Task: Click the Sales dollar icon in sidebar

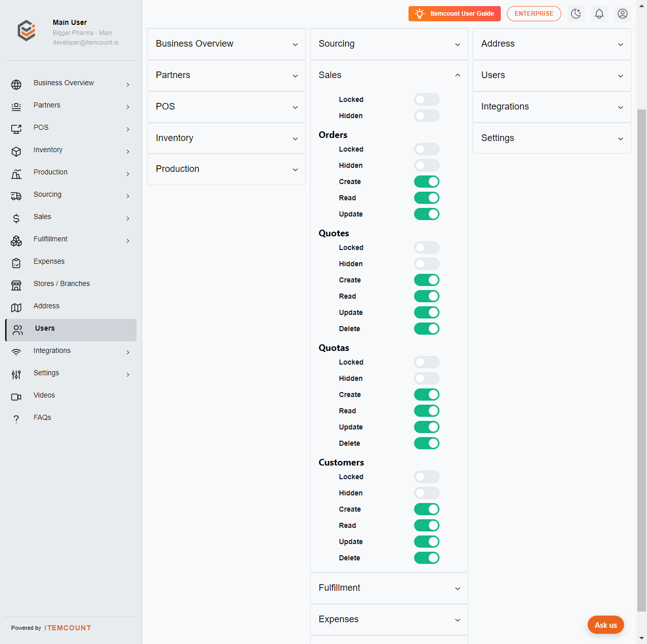Action: point(16,219)
